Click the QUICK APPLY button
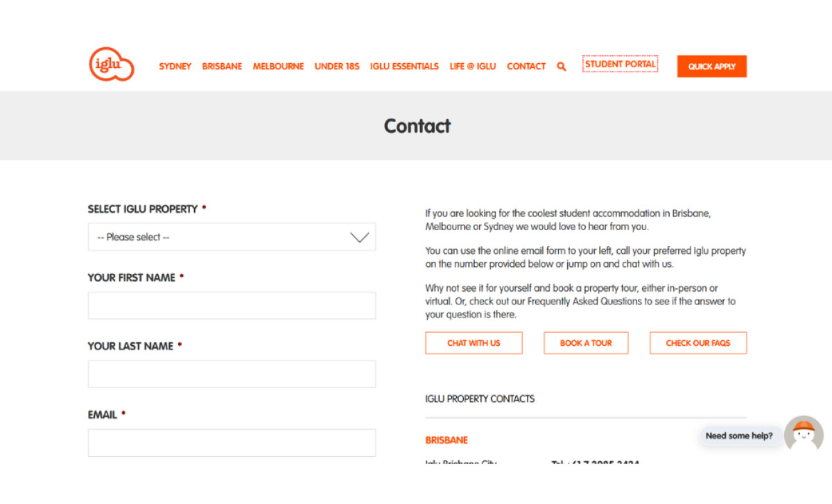Screen dimensions: 832x504 [x=712, y=67]
